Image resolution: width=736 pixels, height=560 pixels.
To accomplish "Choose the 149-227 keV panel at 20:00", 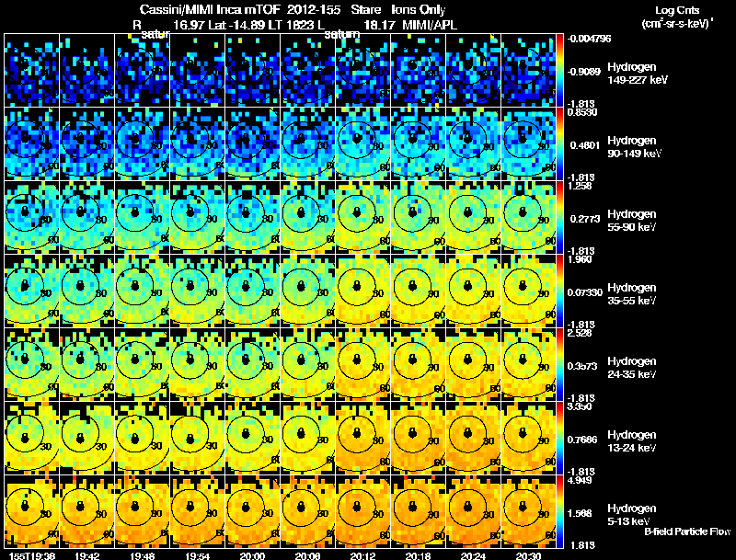I will 252,71.
